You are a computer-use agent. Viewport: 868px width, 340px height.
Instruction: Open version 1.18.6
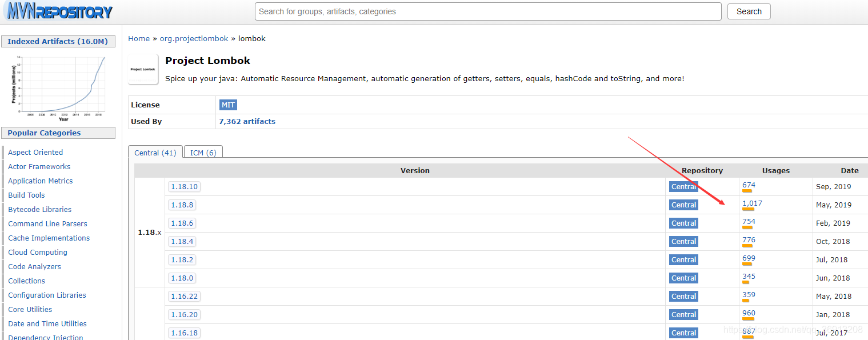point(182,223)
